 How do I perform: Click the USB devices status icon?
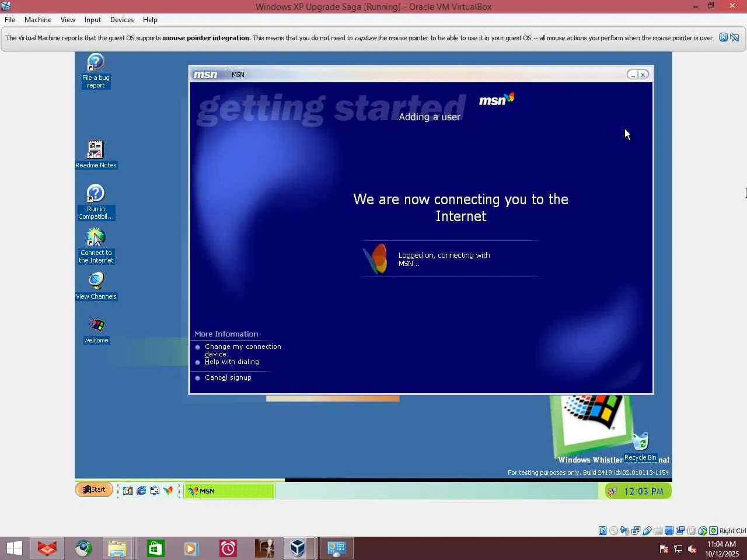click(x=647, y=531)
